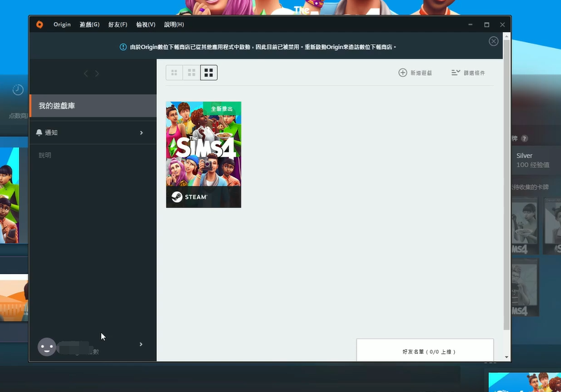Image resolution: width=561 pixels, height=392 pixels.
Task: Click the question mark icon in Steam window
Action: coord(525,138)
